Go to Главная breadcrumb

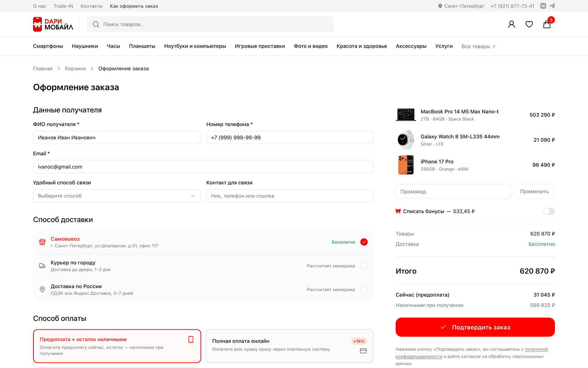pyautogui.click(x=43, y=68)
